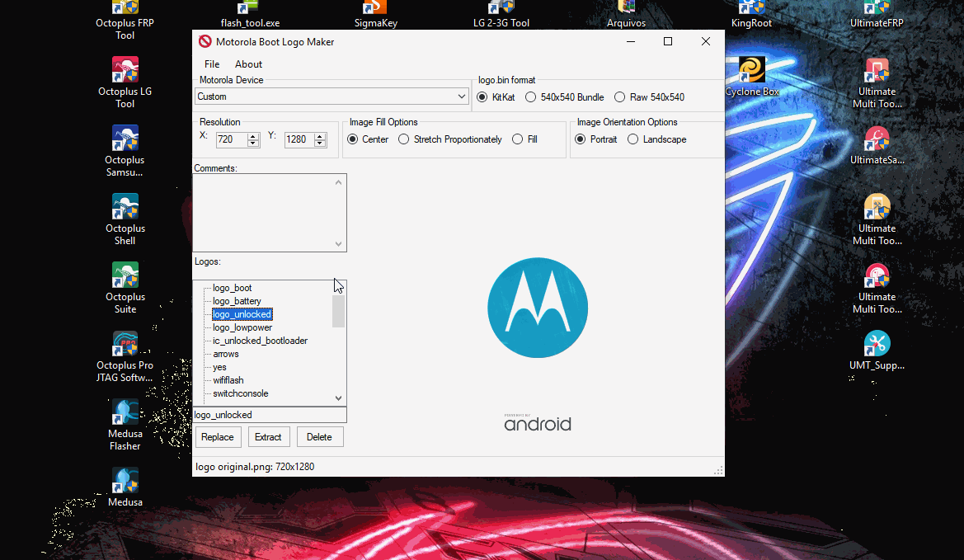Image resolution: width=964 pixels, height=560 pixels.
Task: Click the Logos list scroll down arrow
Action: pyautogui.click(x=338, y=398)
